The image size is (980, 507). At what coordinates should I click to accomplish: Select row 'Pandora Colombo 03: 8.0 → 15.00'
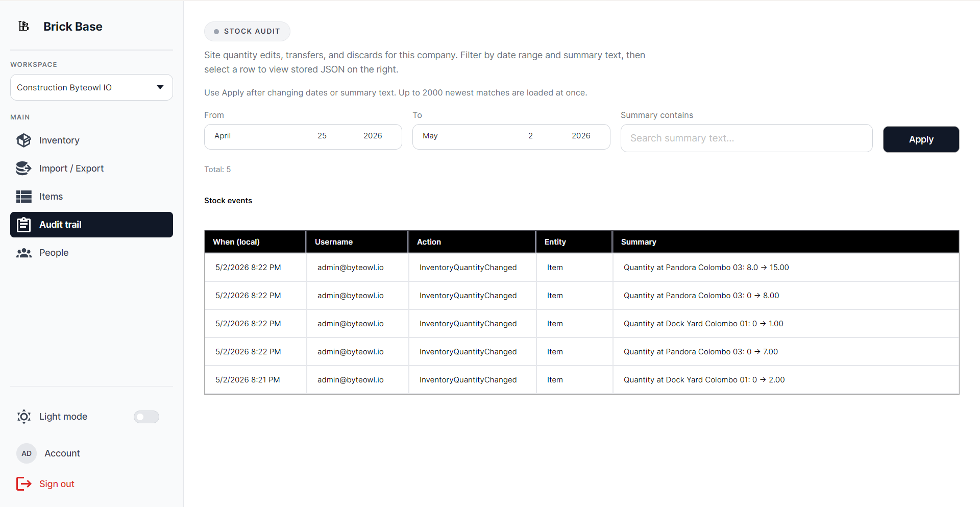click(582, 268)
